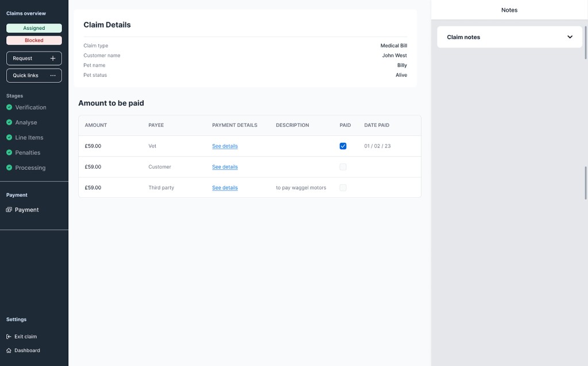This screenshot has height=366, width=588.
Task: Click the pet name value Billy
Action: coord(402,65)
